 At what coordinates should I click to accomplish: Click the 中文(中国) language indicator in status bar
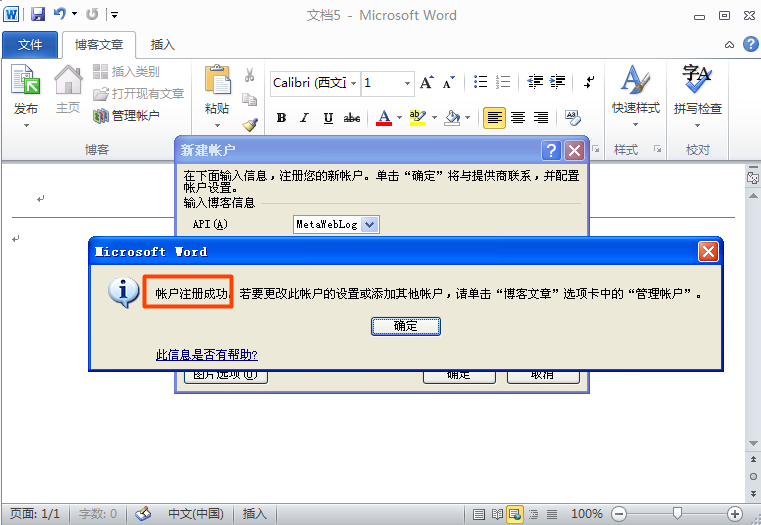(194, 514)
